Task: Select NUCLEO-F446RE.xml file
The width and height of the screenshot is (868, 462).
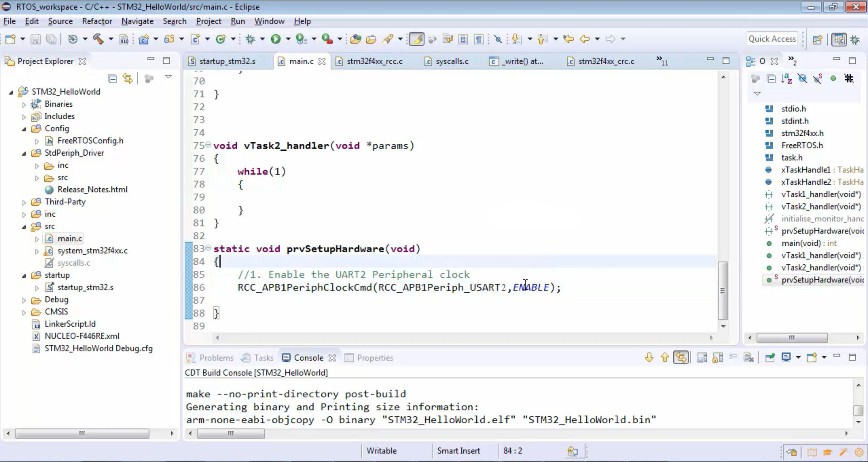Action: coord(82,336)
